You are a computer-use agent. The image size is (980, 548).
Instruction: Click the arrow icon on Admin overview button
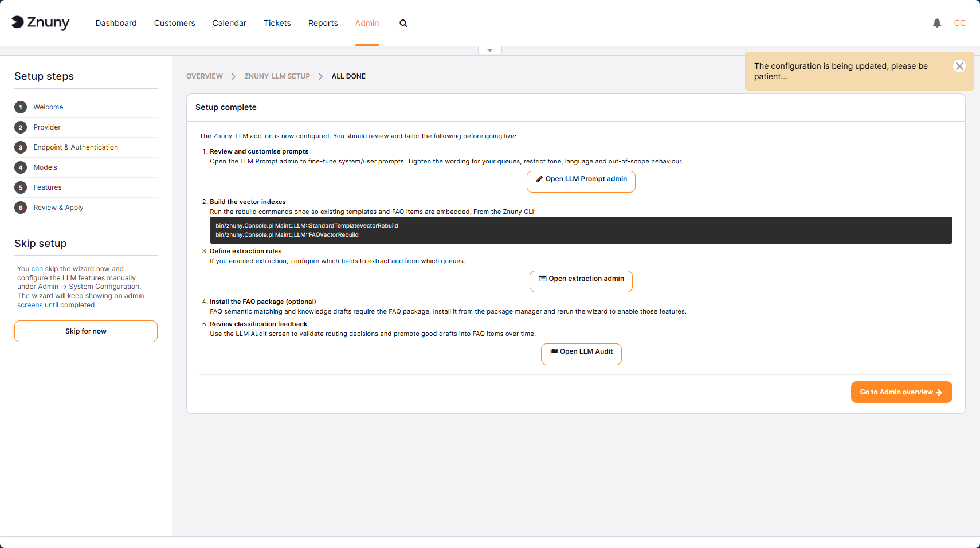click(939, 393)
